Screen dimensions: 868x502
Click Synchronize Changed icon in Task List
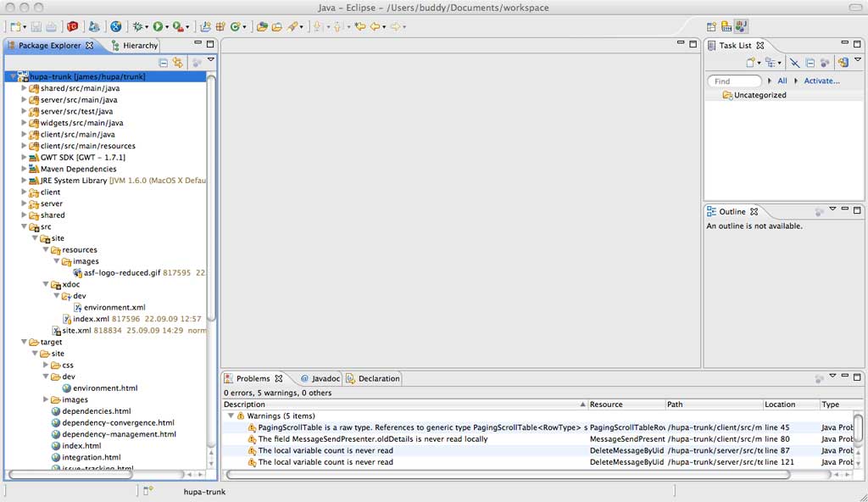click(843, 62)
